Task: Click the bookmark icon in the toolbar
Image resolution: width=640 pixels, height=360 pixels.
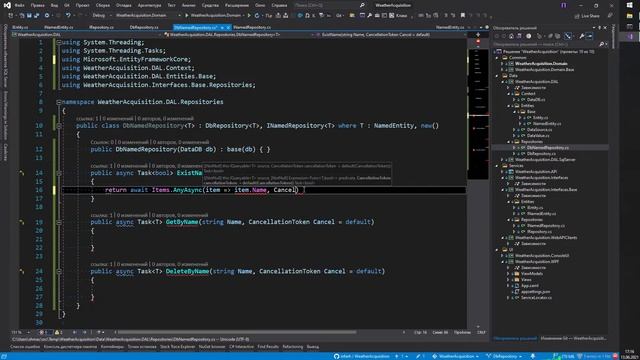Action: (462, 16)
